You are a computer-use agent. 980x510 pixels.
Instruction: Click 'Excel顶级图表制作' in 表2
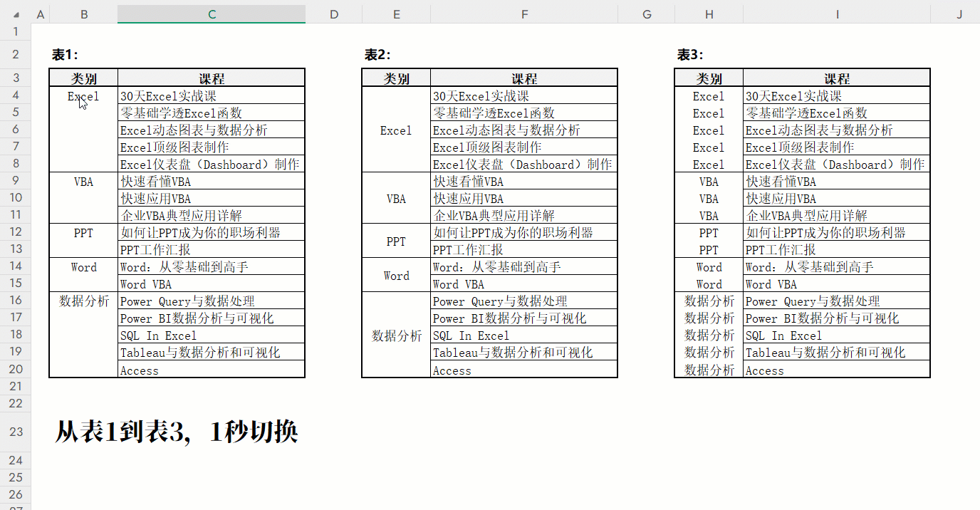click(x=524, y=147)
